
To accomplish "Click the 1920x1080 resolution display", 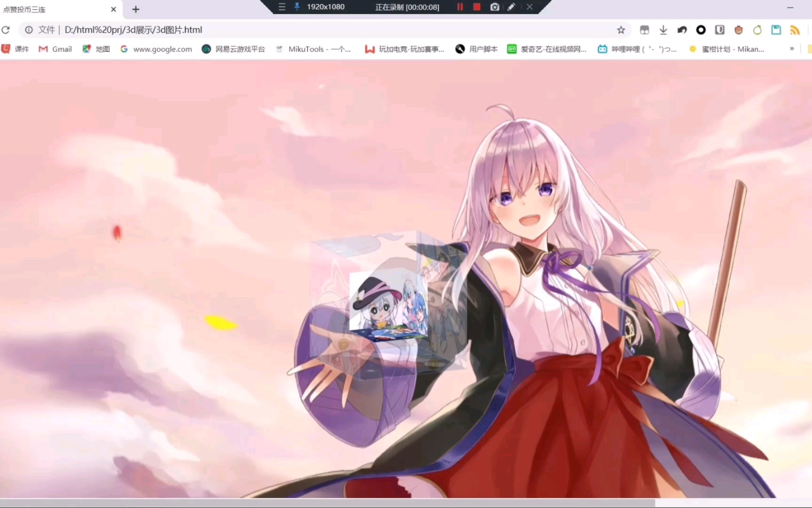I will coord(325,7).
